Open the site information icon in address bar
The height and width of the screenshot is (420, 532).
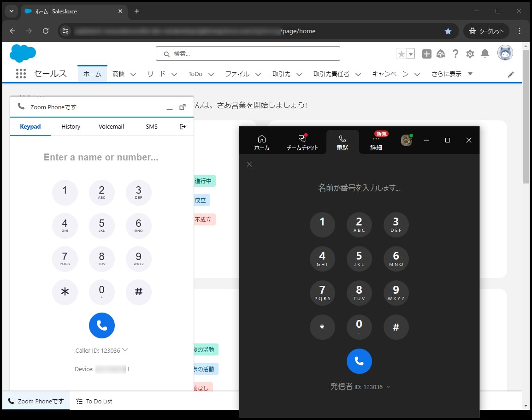pos(65,31)
